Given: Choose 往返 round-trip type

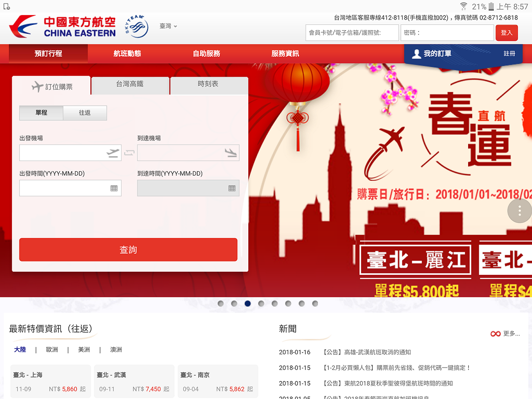Looking at the screenshot, I should (85, 113).
